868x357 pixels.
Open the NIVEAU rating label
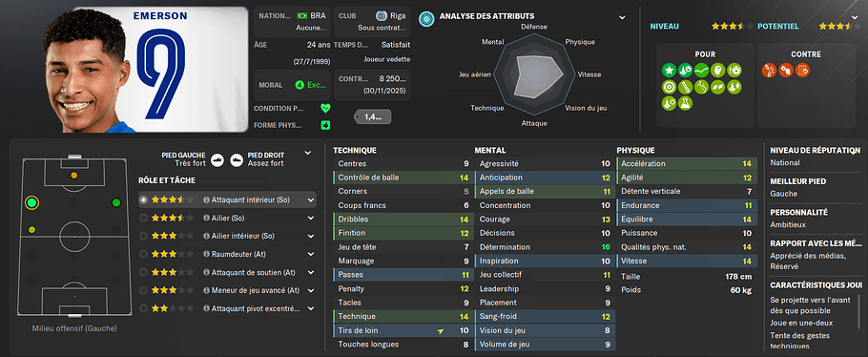(x=664, y=26)
